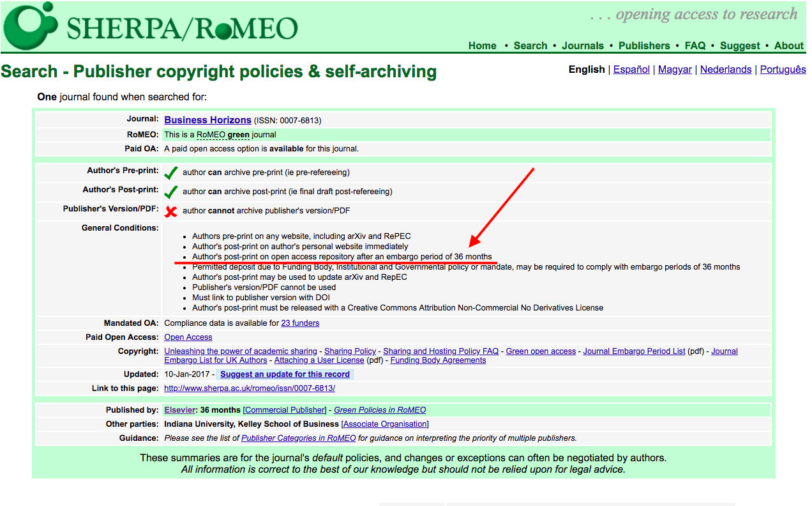
Task: Click the green check beside Author's Post-print
Action: 170,192
